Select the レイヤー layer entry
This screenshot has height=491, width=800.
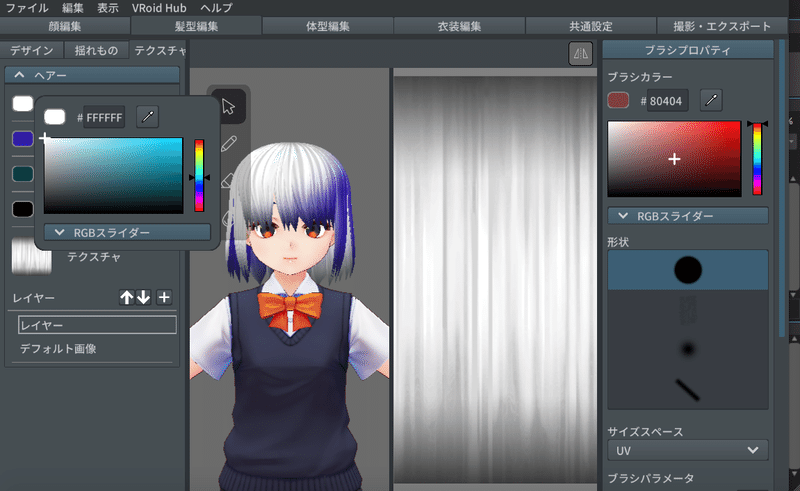(x=97, y=325)
